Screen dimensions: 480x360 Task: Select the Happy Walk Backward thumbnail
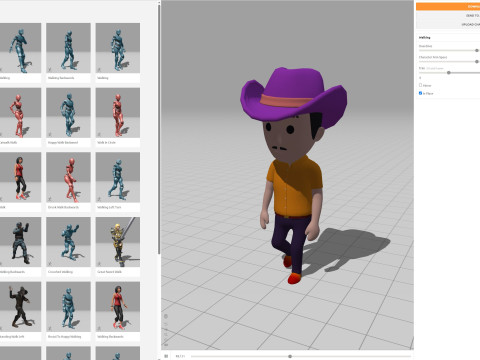[x=68, y=113]
